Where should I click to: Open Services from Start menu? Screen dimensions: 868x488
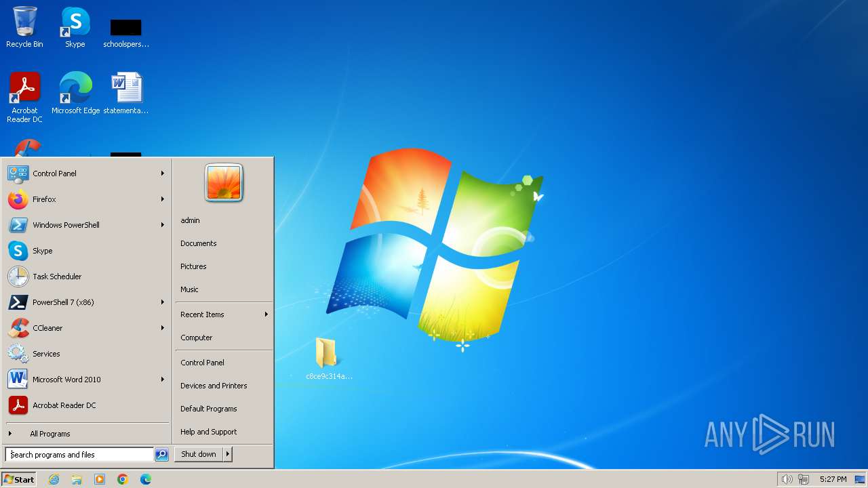pyautogui.click(x=86, y=354)
